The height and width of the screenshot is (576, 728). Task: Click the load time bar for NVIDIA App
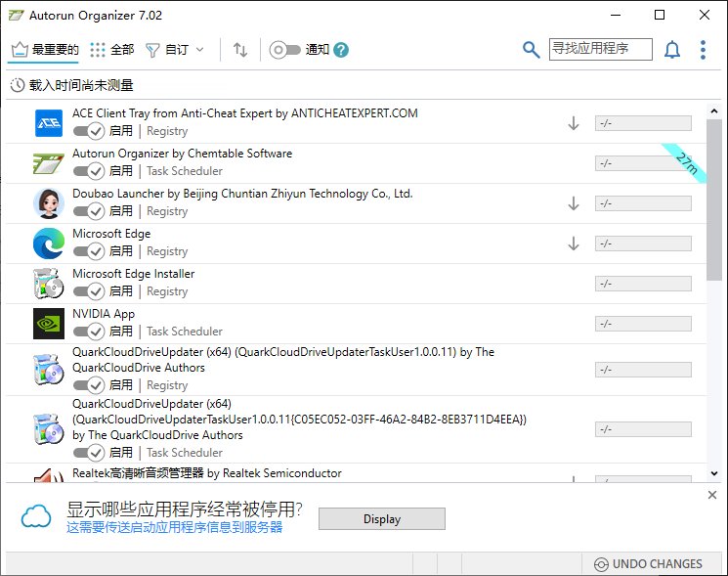point(643,324)
